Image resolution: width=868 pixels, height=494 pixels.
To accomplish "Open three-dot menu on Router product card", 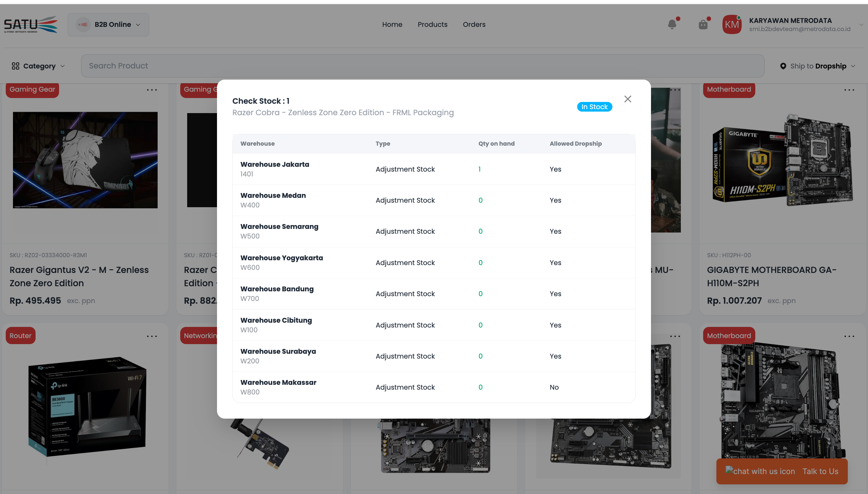I will pyautogui.click(x=152, y=336).
